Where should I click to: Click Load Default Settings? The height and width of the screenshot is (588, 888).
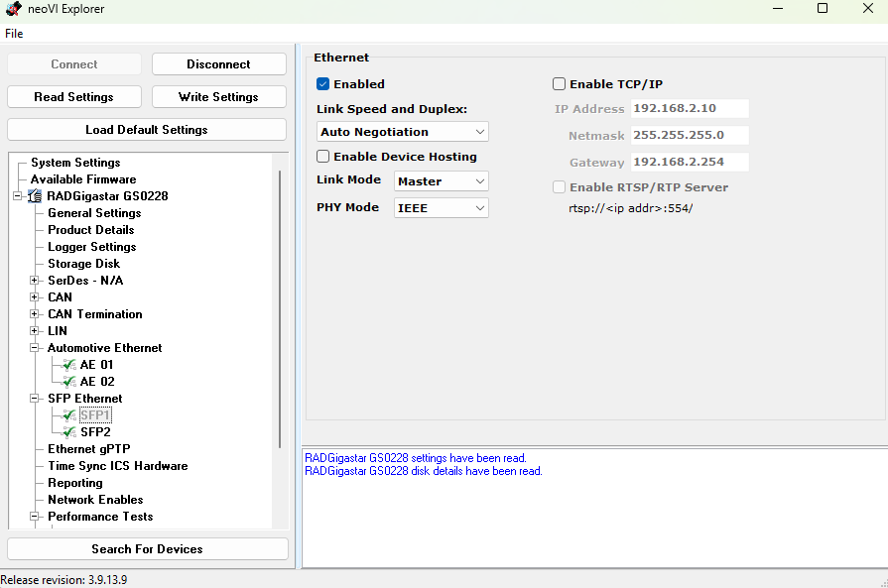[x=147, y=129]
